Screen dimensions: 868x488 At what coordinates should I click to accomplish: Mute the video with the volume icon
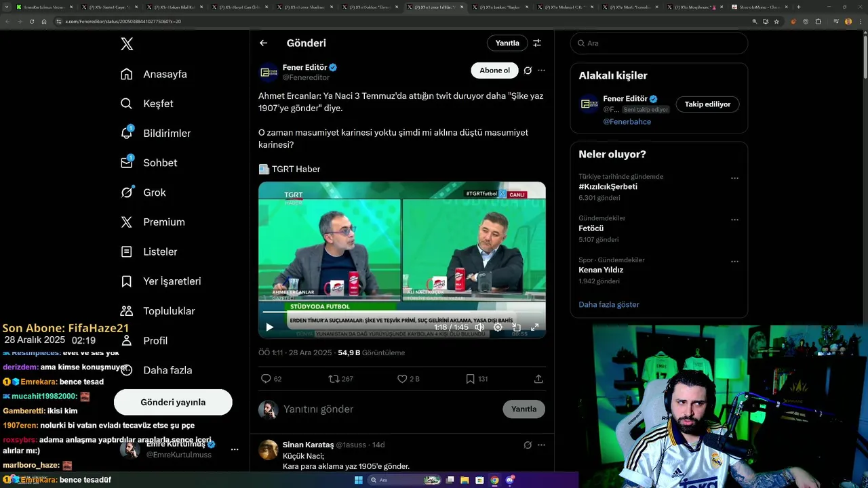click(479, 327)
